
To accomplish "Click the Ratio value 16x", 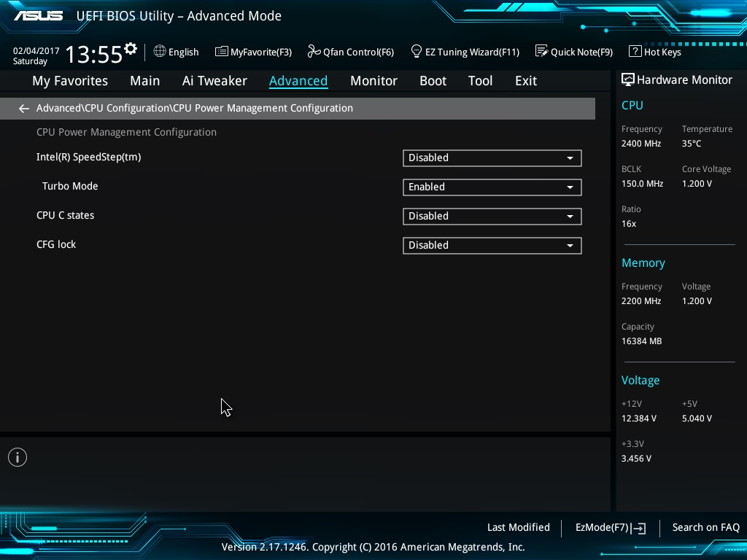I will [629, 224].
